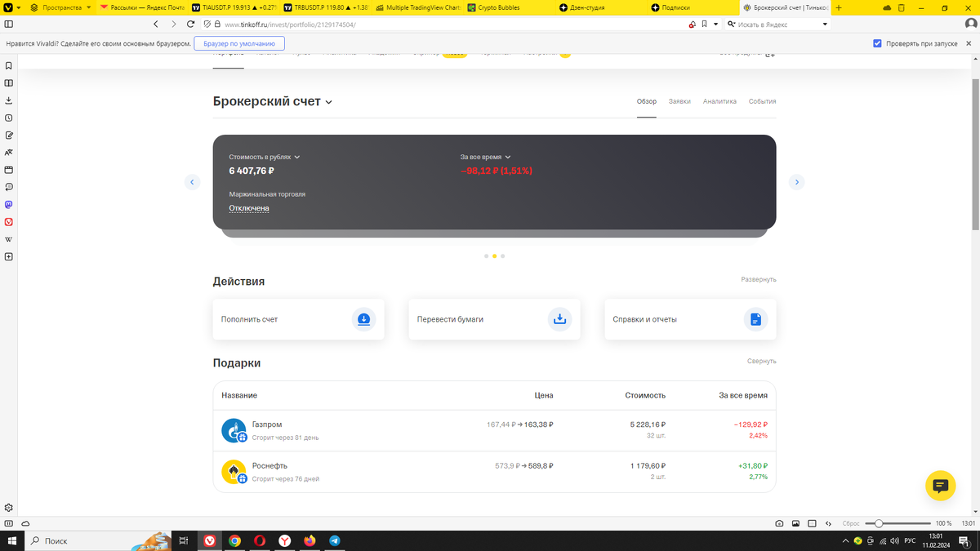Click the Роснефть logo icon

[234, 472]
